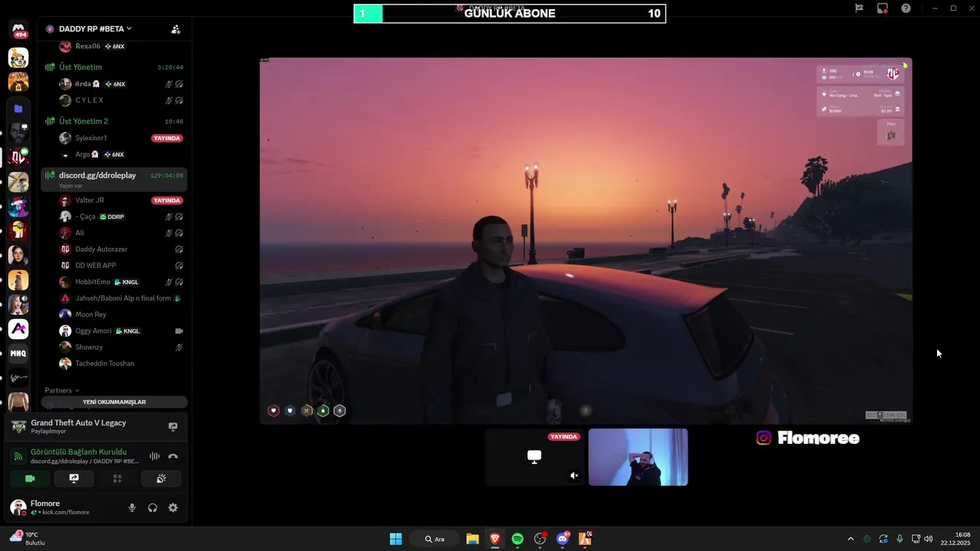
Task: Invite people using the add-member icon
Action: pyautogui.click(x=175, y=29)
